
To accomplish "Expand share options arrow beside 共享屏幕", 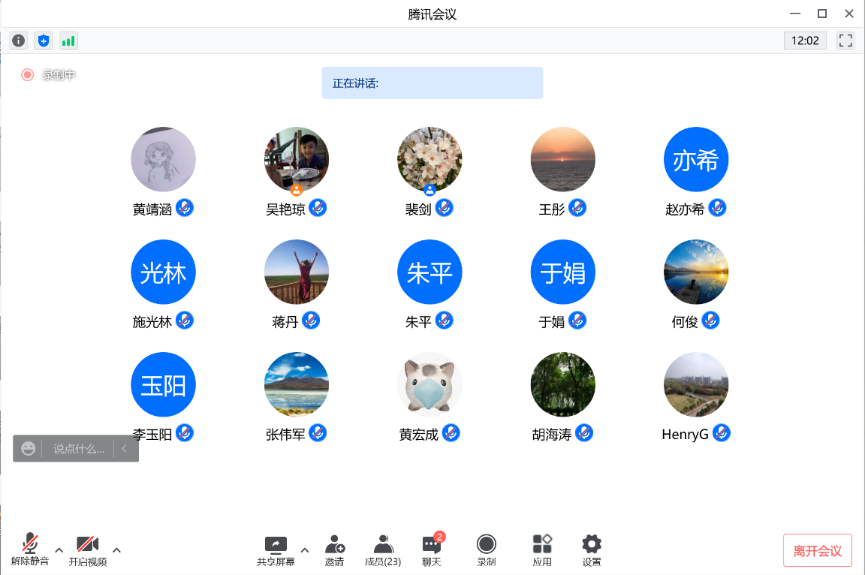I will [305, 550].
